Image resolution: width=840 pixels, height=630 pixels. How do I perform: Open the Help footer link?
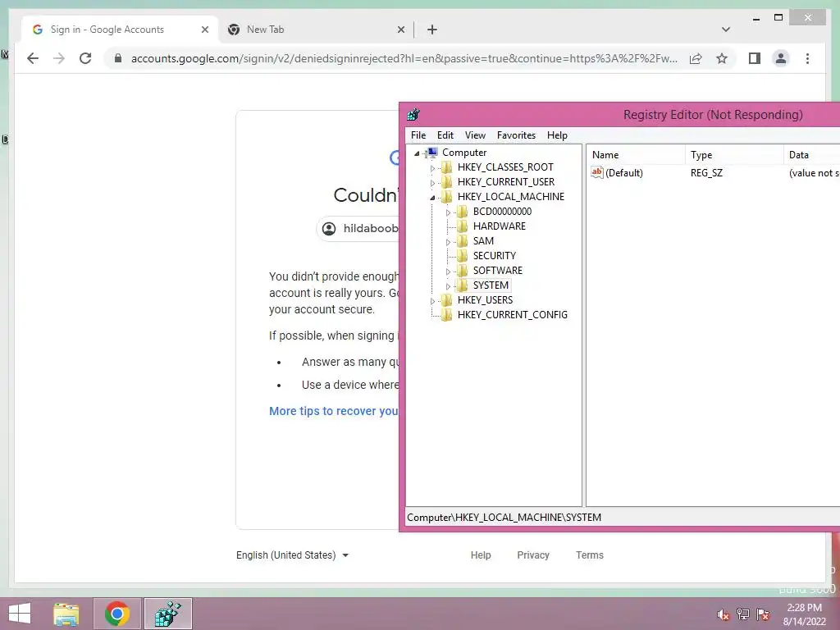(x=481, y=555)
